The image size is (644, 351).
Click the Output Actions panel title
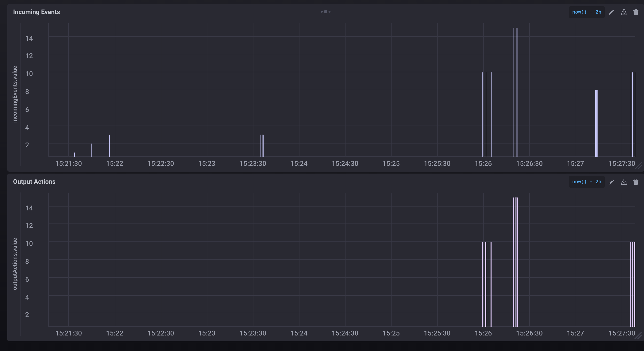(x=34, y=182)
